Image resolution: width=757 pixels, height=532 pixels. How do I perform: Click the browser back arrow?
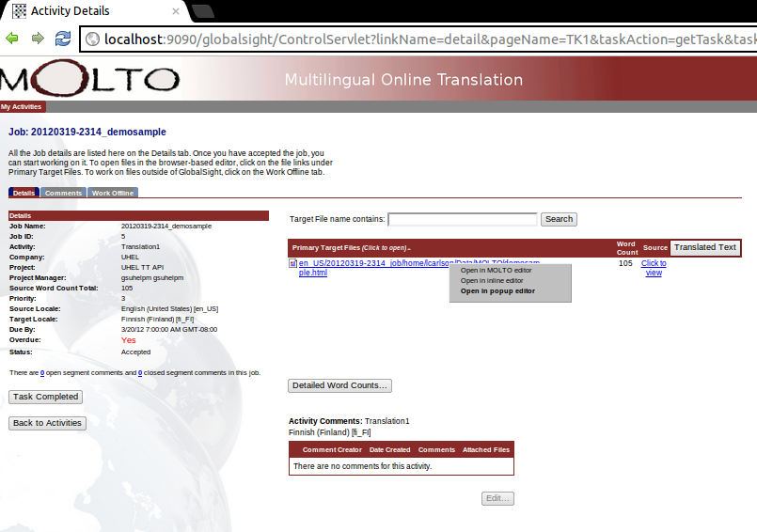coord(12,39)
